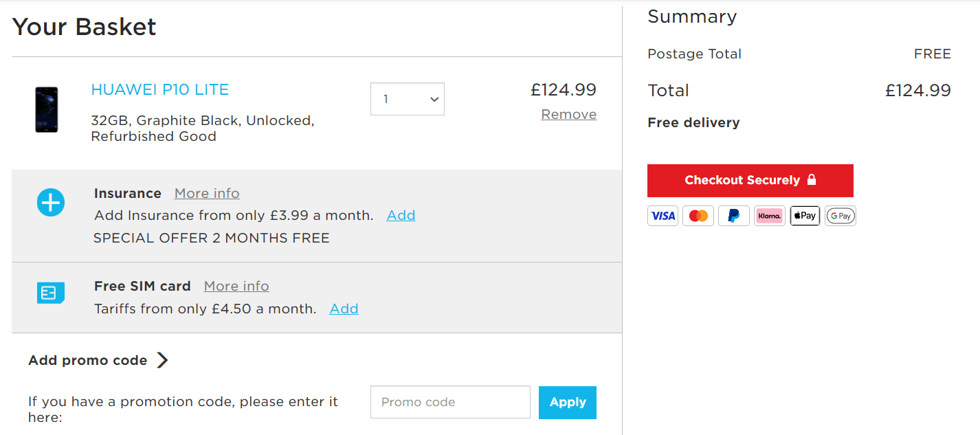Add Insurance from £3.99 a month
Screen dimensions: 980x435
pos(401,215)
